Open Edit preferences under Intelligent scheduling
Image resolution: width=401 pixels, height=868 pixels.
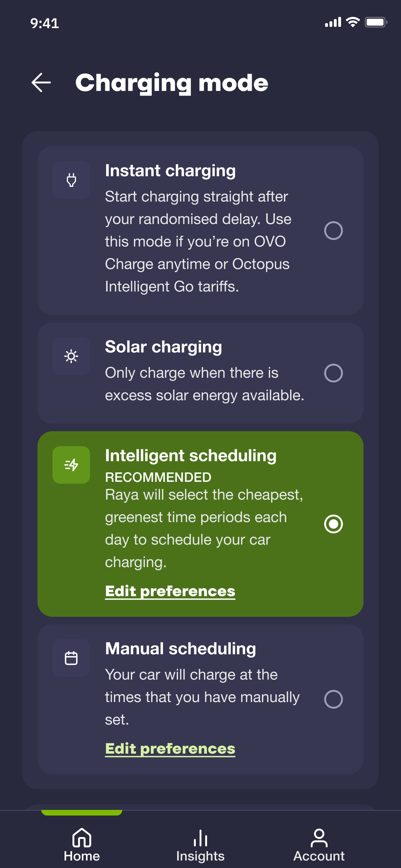click(x=170, y=591)
